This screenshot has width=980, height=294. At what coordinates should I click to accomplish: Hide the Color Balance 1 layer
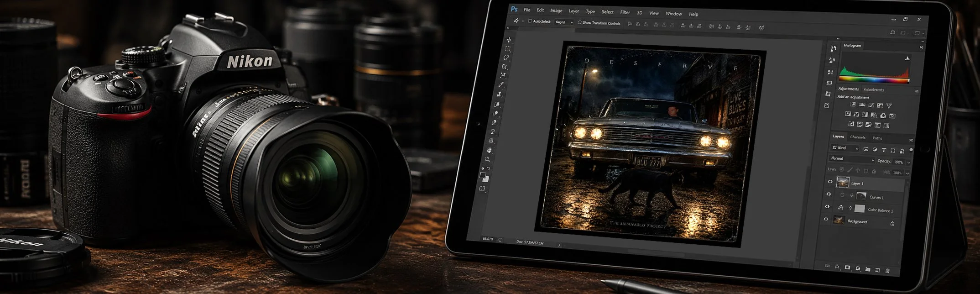(827, 207)
